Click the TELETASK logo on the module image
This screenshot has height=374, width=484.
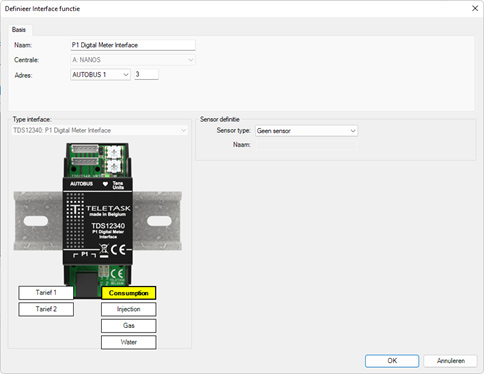99,210
